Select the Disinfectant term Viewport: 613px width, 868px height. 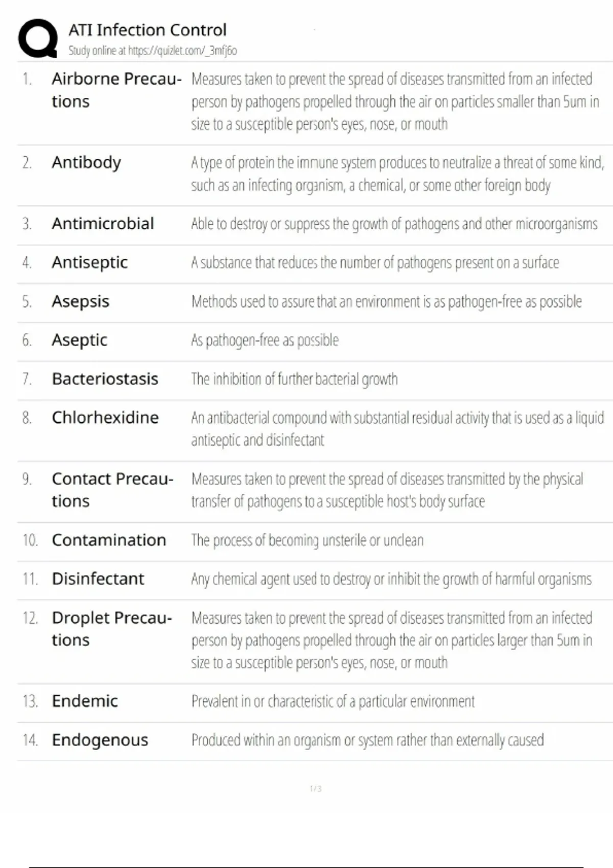tap(98, 579)
